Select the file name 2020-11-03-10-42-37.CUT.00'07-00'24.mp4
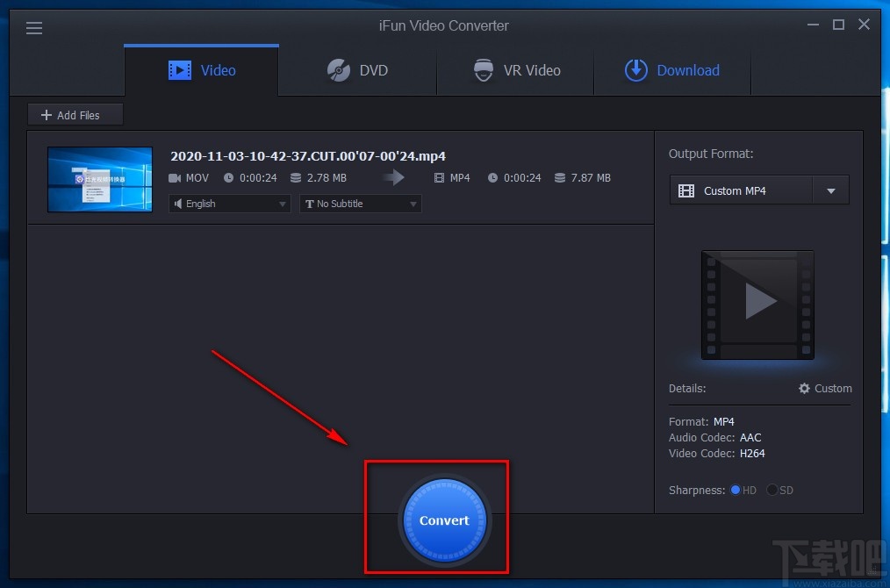Viewport: 890px width, 588px height. point(308,156)
